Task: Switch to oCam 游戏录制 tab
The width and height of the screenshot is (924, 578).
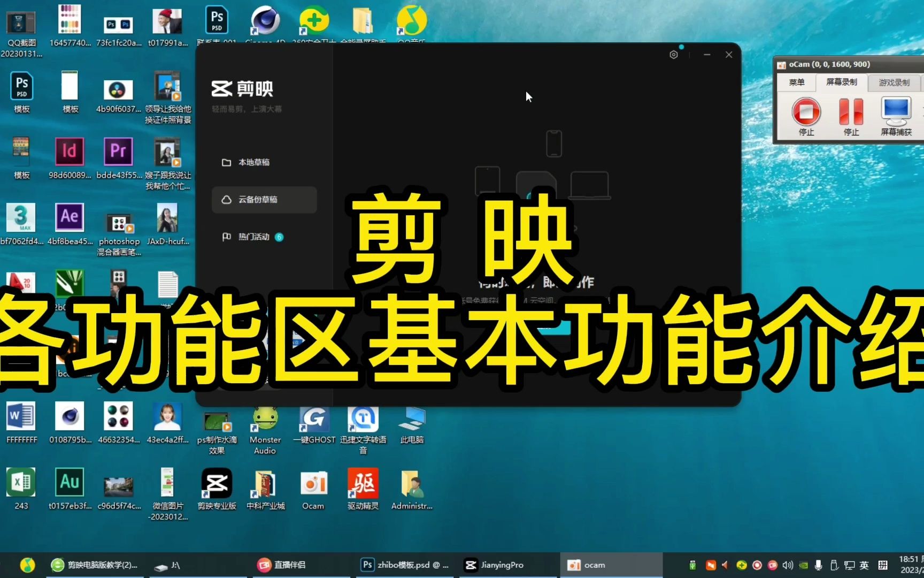Action: (x=894, y=82)
